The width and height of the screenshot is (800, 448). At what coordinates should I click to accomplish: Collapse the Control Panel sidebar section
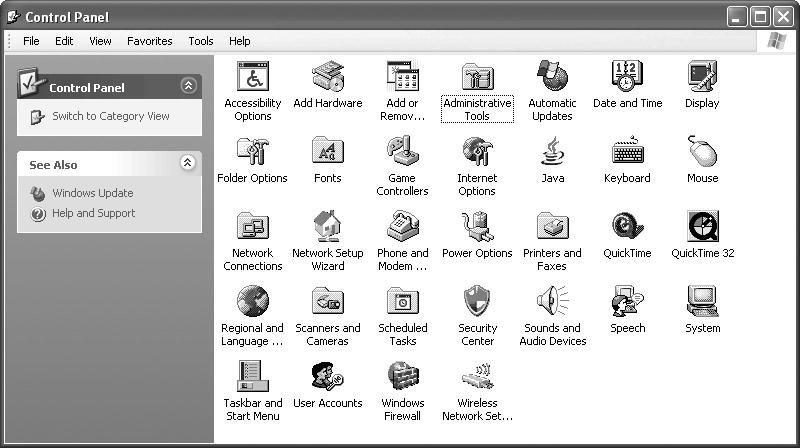pos(187,87)
